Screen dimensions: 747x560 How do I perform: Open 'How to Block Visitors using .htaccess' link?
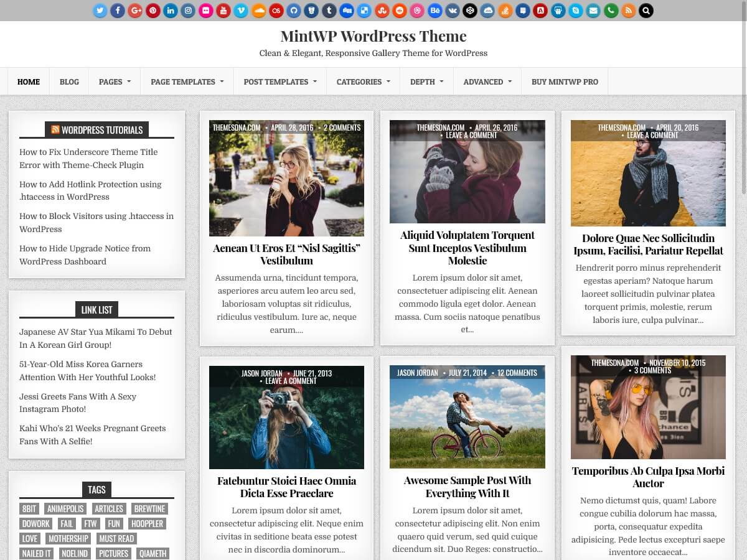point(96,222)
